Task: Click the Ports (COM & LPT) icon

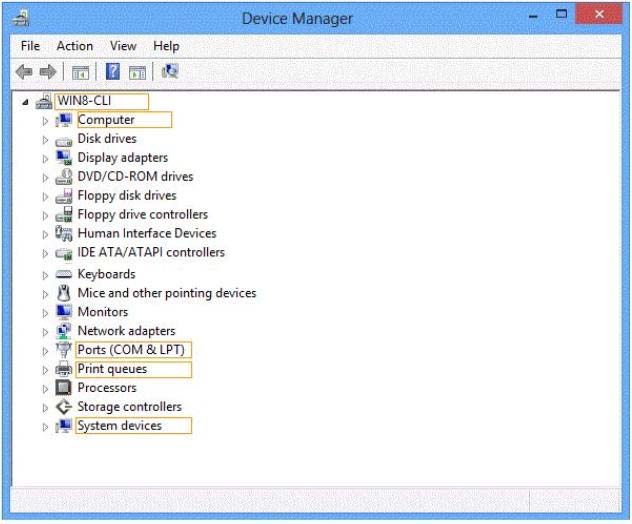Action: click(64, 350)
